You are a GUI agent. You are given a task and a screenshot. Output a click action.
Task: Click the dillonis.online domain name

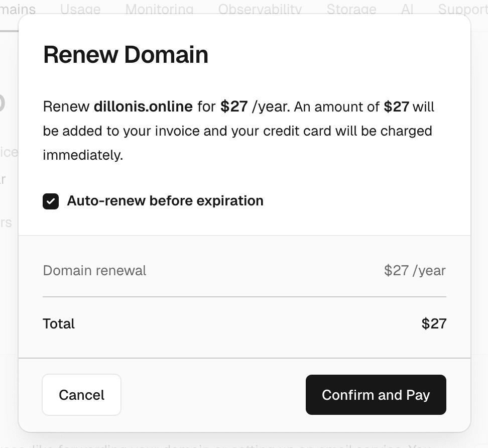click(144, 106)
